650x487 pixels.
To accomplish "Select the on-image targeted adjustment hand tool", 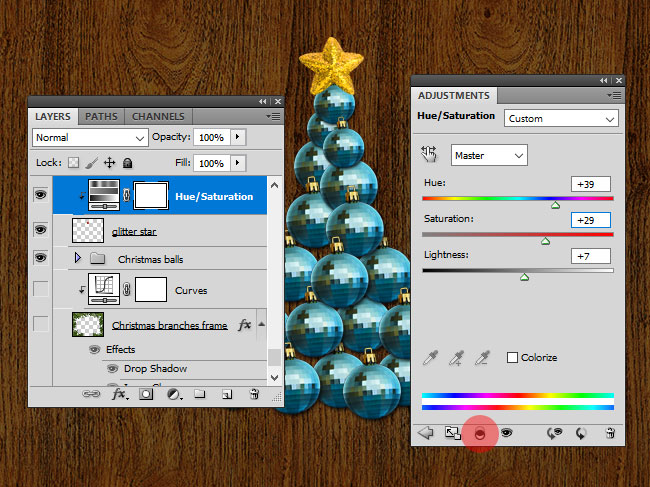I will [x=429, y=154].
